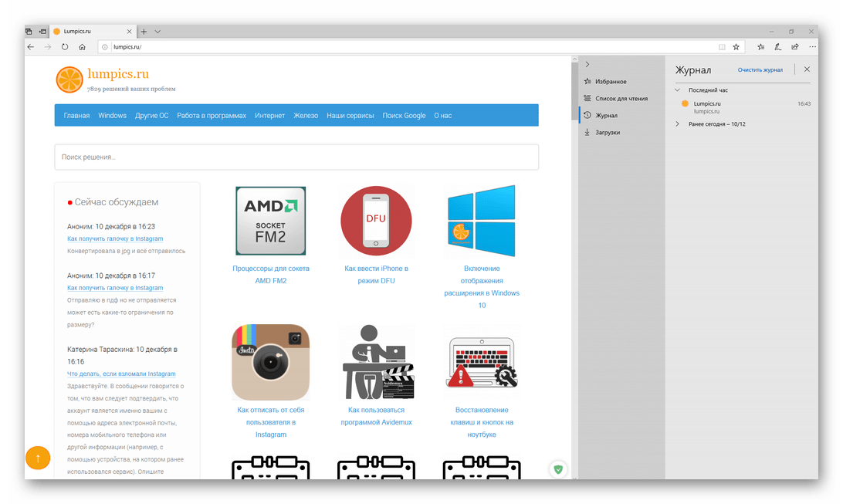The image size is (843, 504).
Task: Click the Поиск решения search field
Action: (296, 157)
